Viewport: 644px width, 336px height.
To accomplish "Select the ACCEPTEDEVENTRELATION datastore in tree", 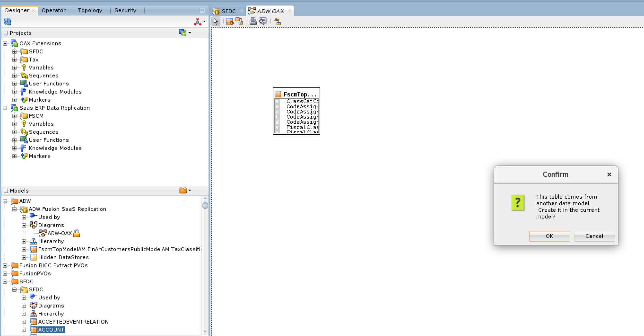I will (73, 322).
